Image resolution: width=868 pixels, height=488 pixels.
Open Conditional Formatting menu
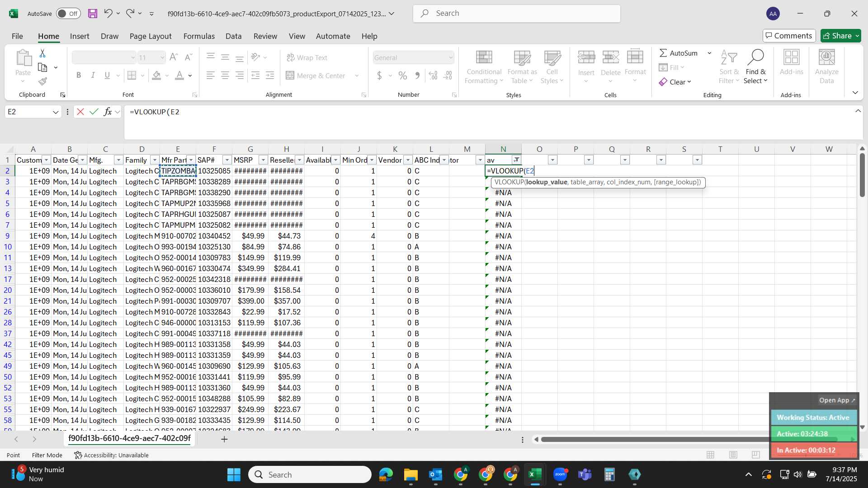click(x=484, y=67)
